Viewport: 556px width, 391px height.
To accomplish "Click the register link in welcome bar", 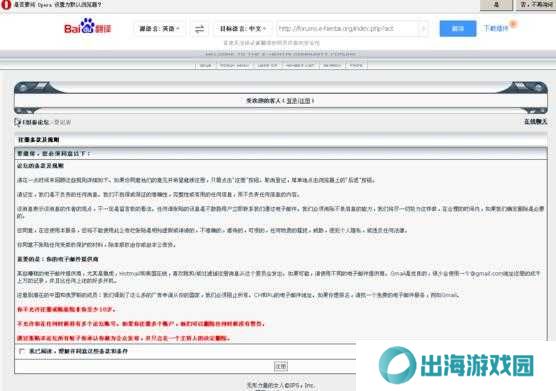I will [x=305, y=101].
